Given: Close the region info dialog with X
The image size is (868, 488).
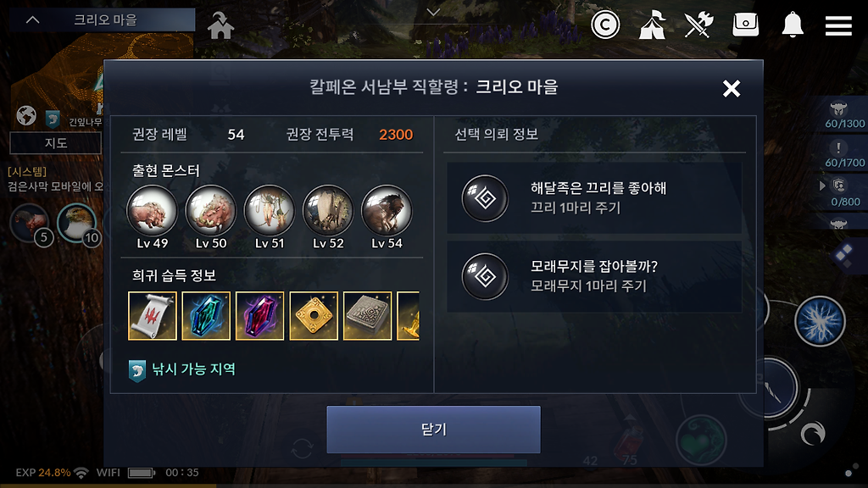Looking at the screenshot, I should (732, 88).
